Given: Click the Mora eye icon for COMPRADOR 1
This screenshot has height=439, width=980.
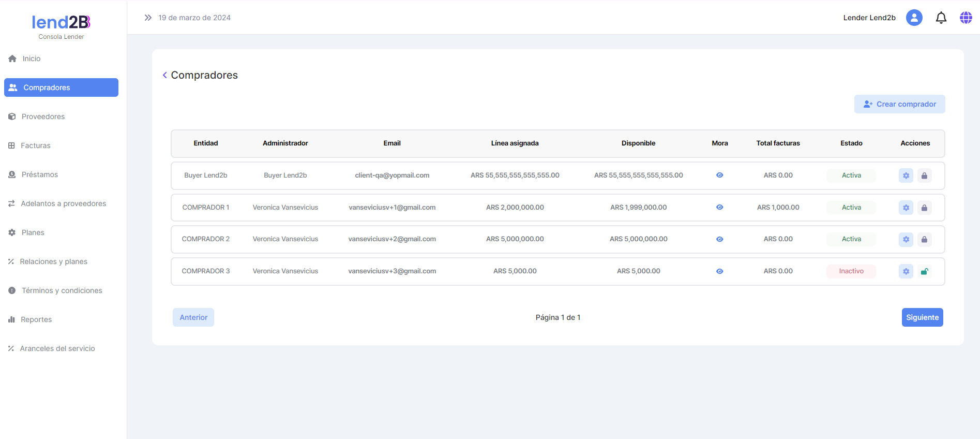Looking at the screenshot, I should pos(719,207).
